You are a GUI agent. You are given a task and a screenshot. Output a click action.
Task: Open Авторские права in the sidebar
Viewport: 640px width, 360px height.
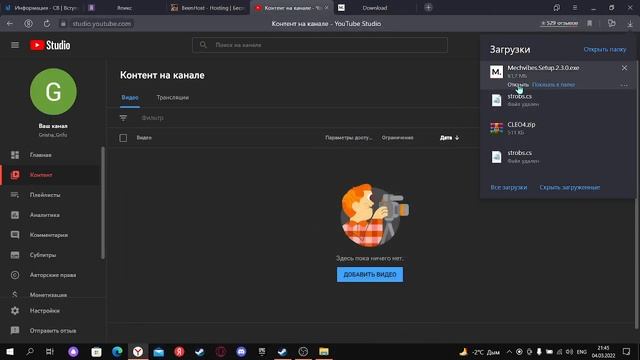coord(53,275)
